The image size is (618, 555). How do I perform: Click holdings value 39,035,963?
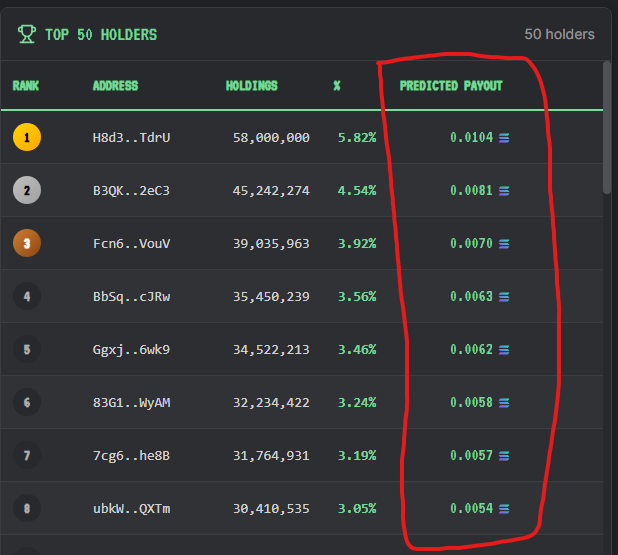271,244
